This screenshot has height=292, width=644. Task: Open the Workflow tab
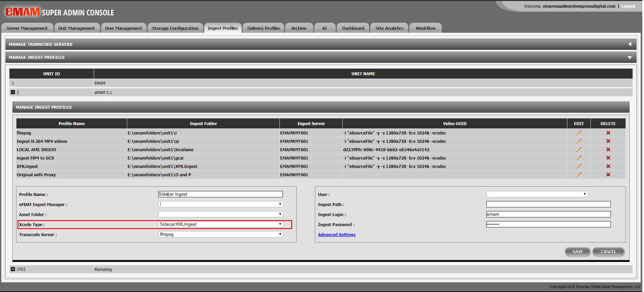tap(426, 28)
